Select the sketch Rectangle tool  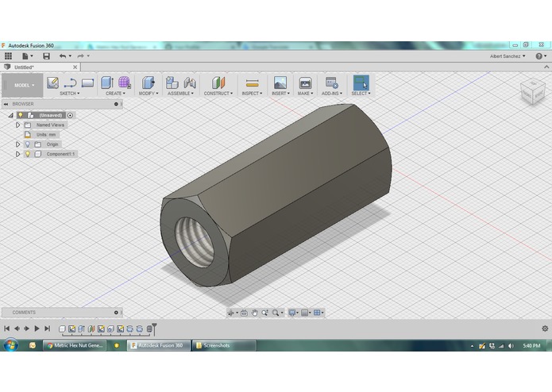87,83
